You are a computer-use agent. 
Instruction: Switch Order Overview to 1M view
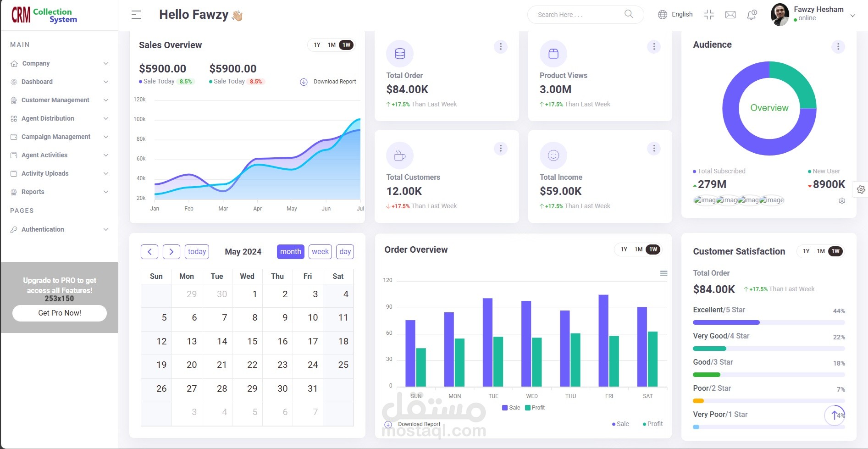click(638, 249)
